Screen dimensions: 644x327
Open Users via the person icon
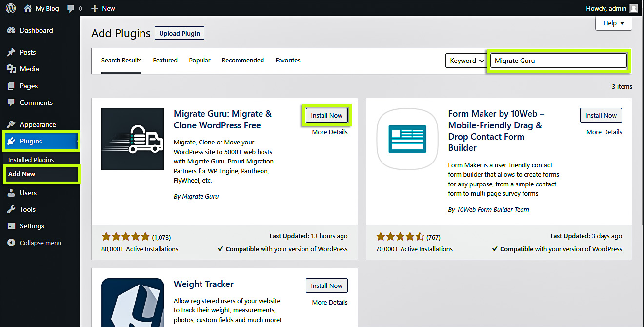pos(11,193)
